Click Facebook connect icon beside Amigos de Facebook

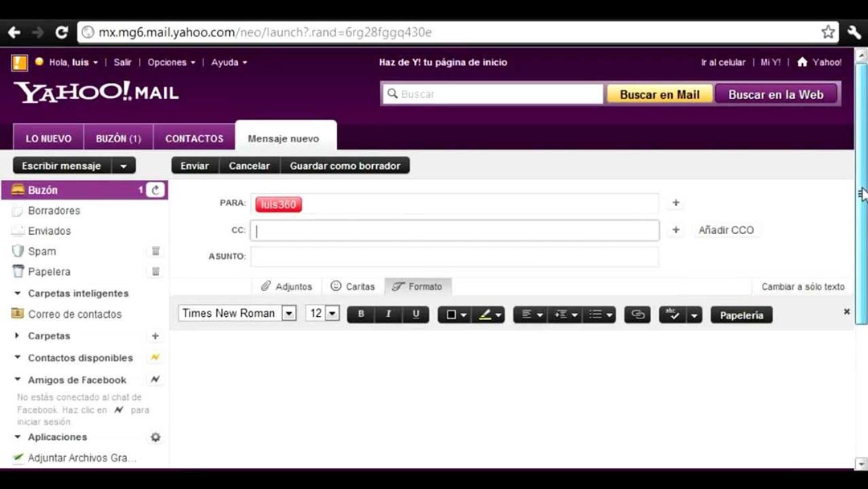(155, 380)
